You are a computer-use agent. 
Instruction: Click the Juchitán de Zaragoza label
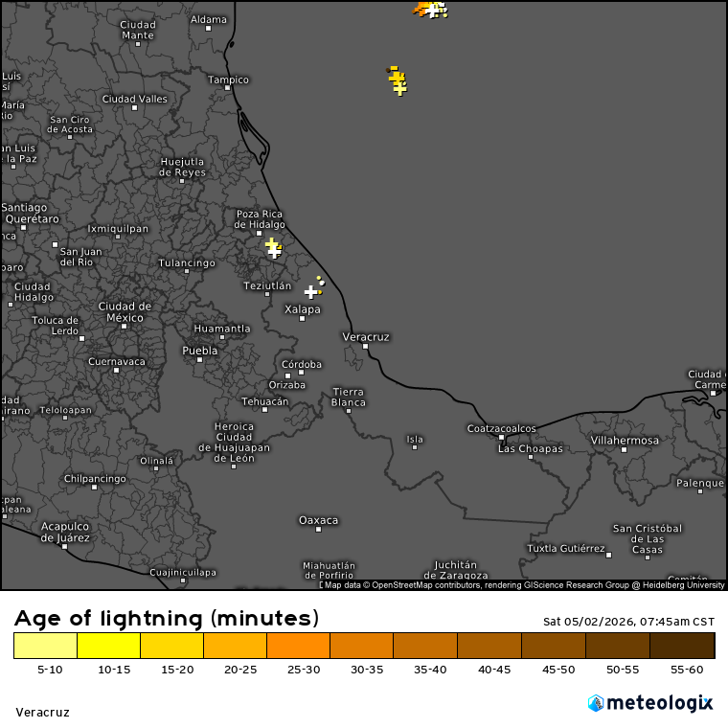tap(455, 570)
